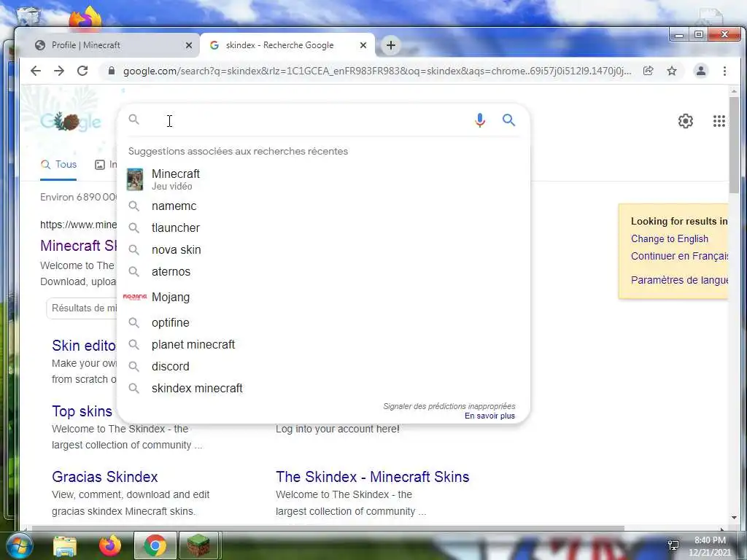The width and height of the screenshot is (747, 560).
Task: Open the Chrome profile avatar icon
Action: coord(701,71)
